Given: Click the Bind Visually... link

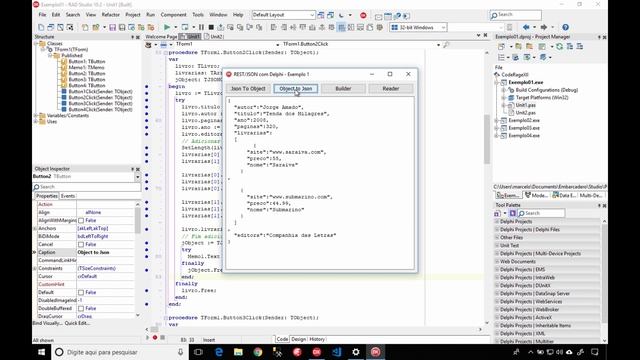Looking at the screenshot, I should coord(48,323).
